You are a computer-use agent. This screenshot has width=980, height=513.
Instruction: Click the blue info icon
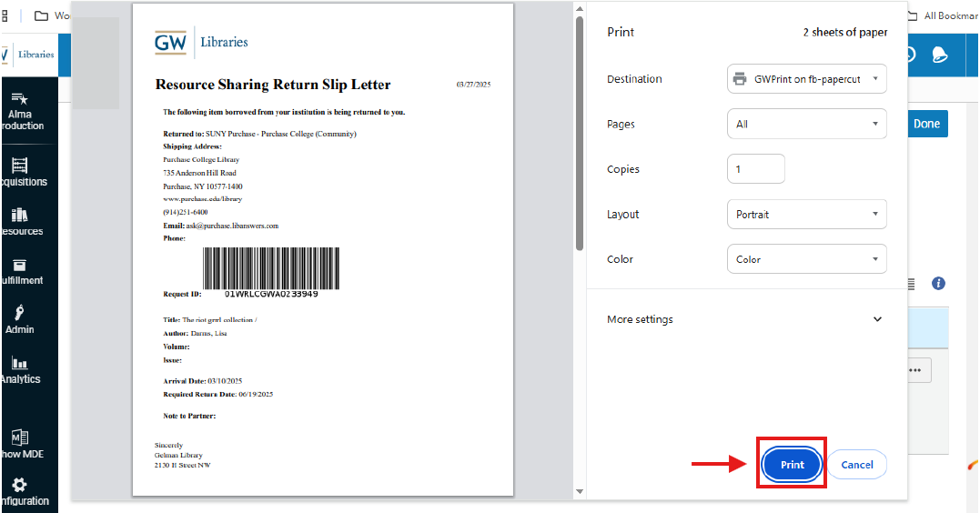[x=938, y=284]
